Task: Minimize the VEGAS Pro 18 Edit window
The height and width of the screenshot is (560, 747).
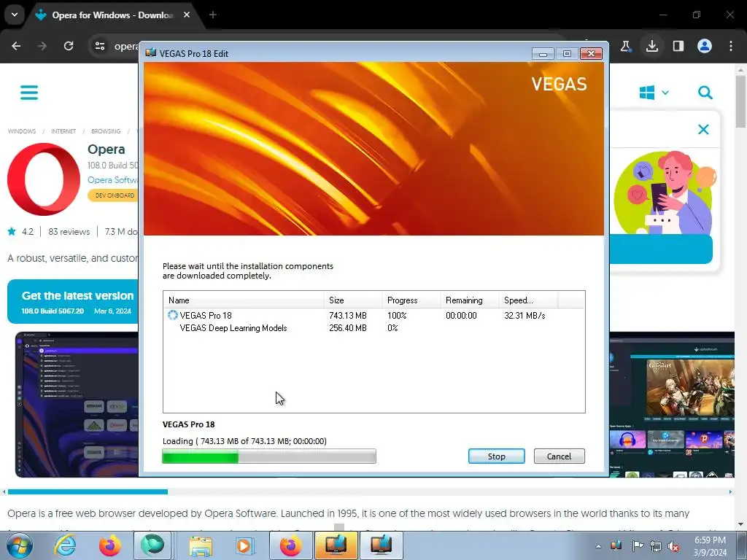Action: (543, 53)
